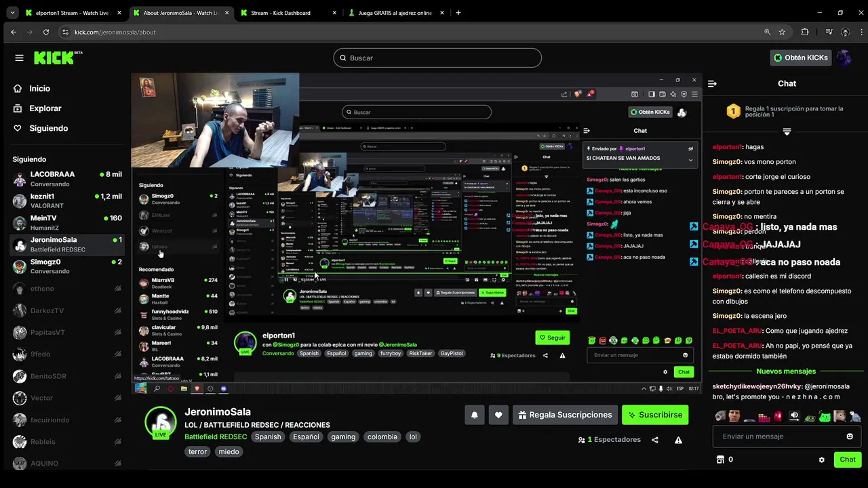Open a new browser tab
Image resolution: width=868 pixels, height=488 pixels.
(x=458, y=13)
